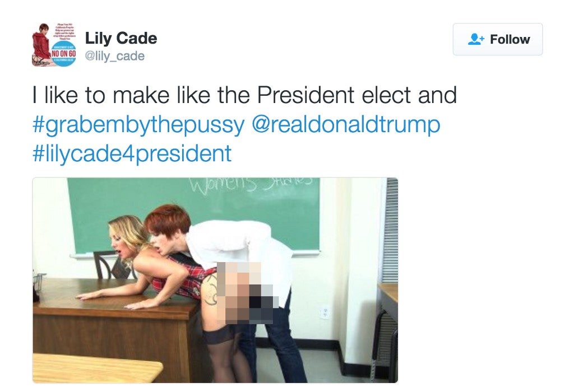Click the person-plus icon in Follow
The height and width of the screenshot is (392, 574).
[x=476, y=39]
